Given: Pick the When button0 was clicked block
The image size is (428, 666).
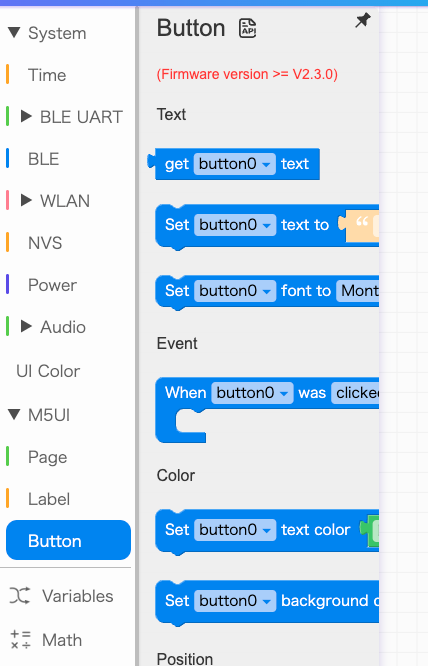Looking at the screenshot, I should 267,409.
